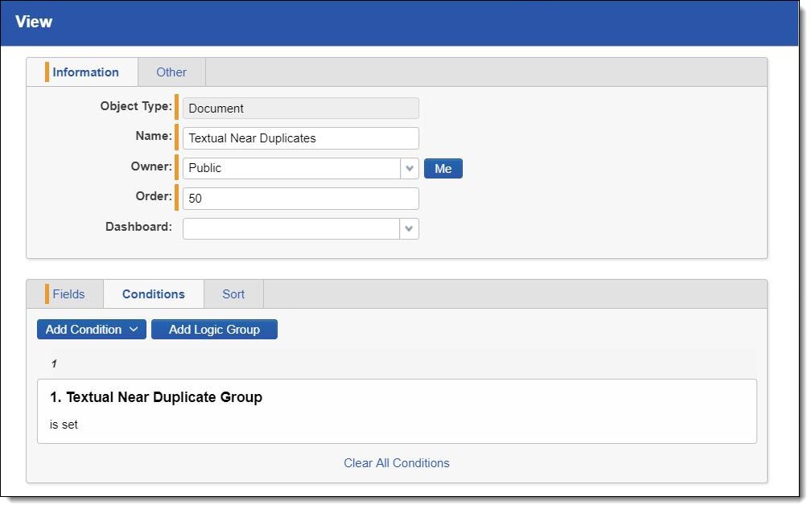The height and width of the screenshot is (509, 812).
Task: Select the Textual Near Duplicate Group condition
Action: pyautogui.click(x=156, y=397)
